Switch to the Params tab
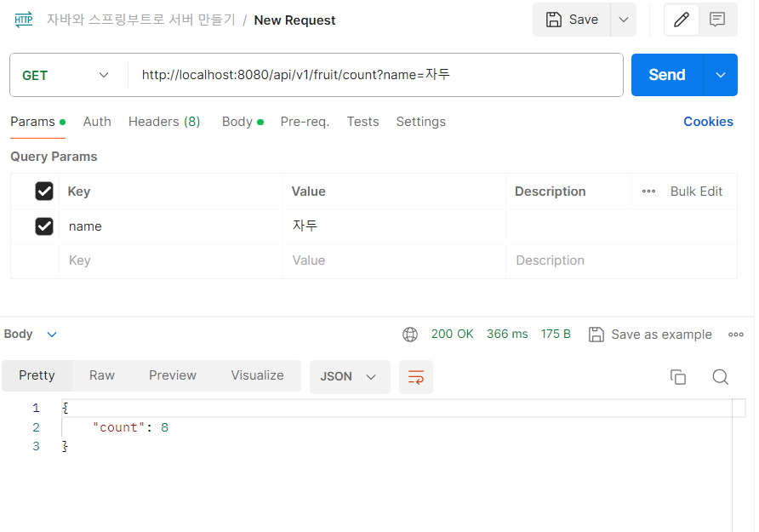 tap(37, 122)
